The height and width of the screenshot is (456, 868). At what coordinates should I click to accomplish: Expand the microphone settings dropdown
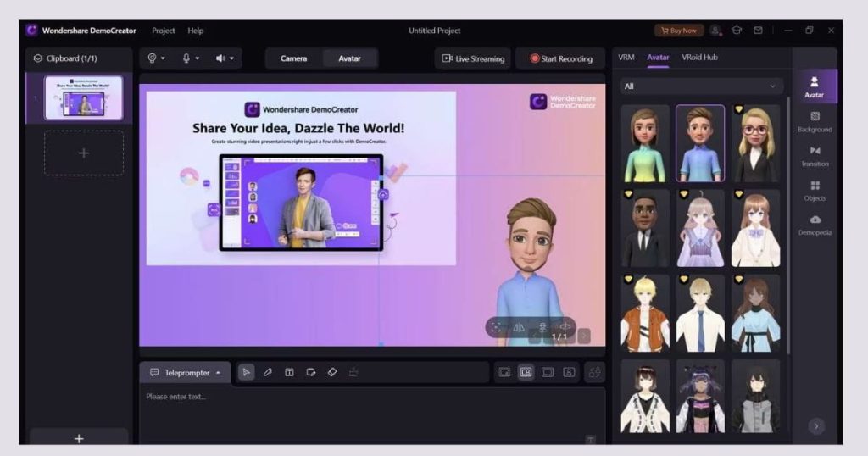pyautogui.click(x=191, y=58)
